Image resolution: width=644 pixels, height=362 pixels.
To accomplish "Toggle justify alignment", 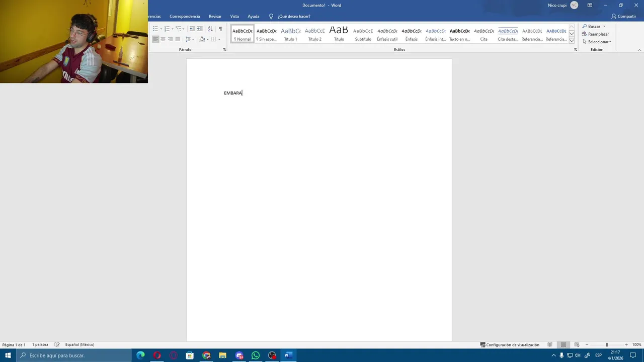I will 178,39.
